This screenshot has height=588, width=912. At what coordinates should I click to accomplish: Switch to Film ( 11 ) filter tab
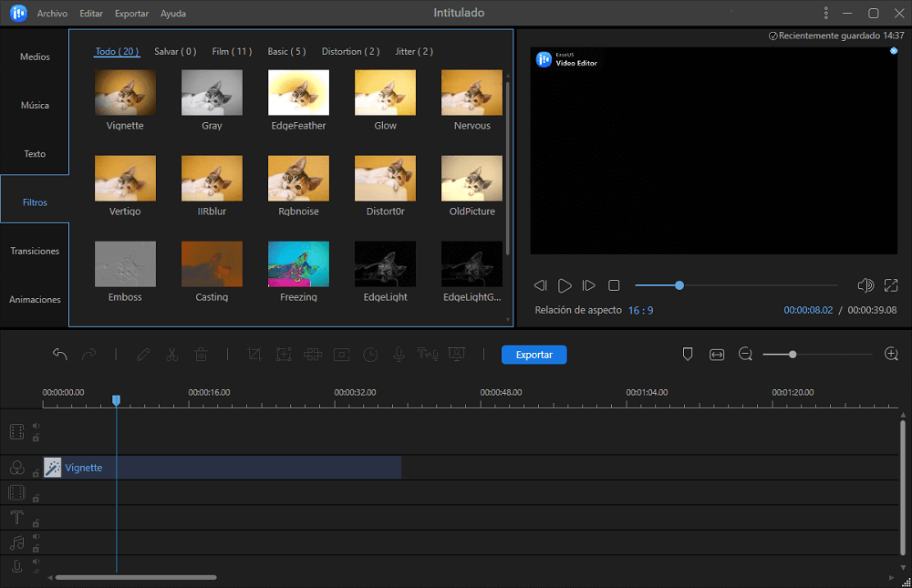(232, 51)
